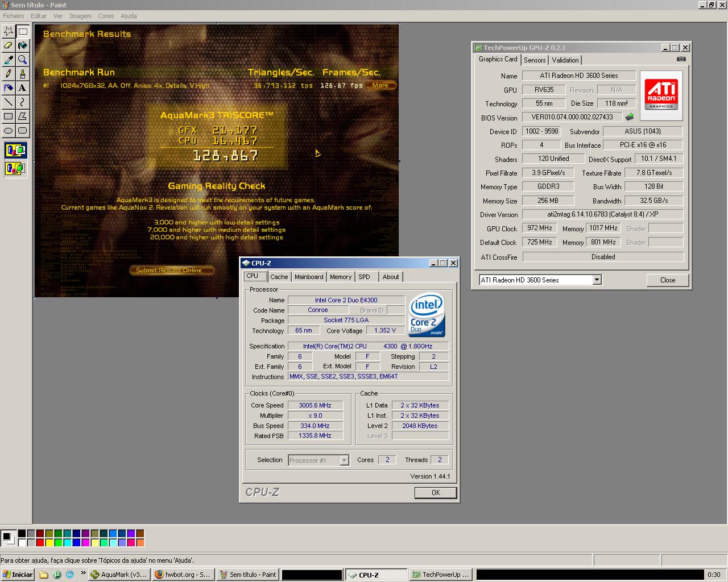This screenshot has height=582, width=728.
Task: Open the About tab in CPU-Z
Action: 391,277
